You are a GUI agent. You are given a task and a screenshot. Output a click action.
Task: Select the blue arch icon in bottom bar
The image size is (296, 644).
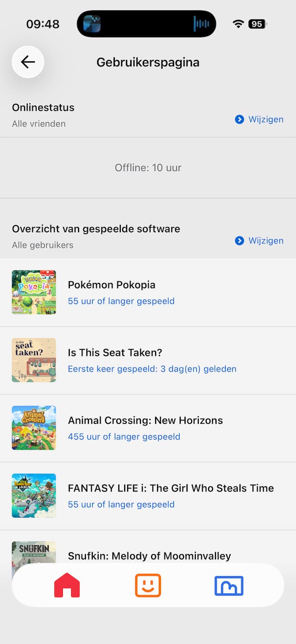229,585
